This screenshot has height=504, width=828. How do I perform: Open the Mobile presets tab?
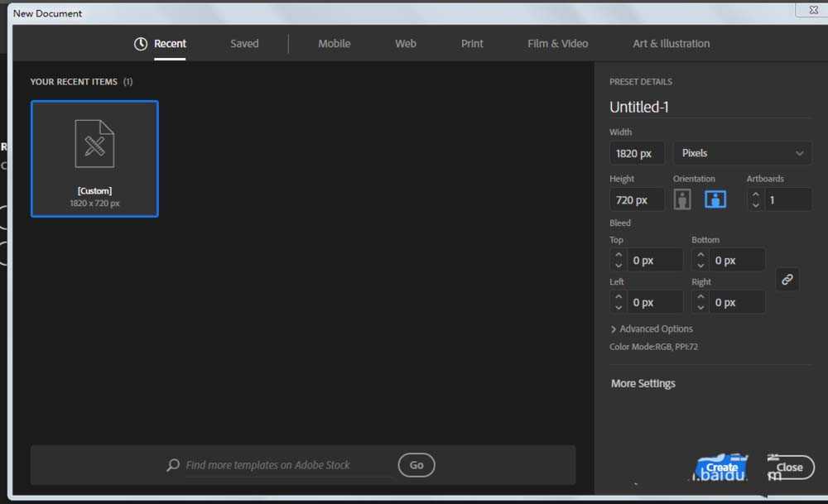pyautogui.click(x=334, y=44)
